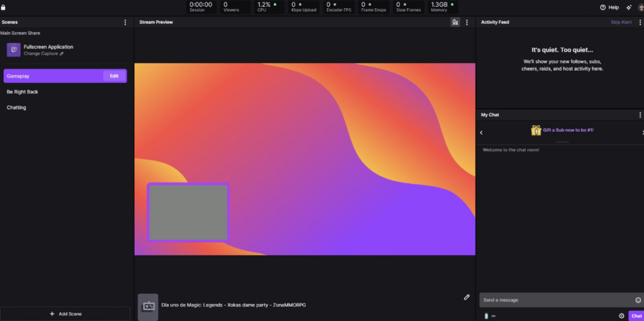Select the Gameplay scene
644x321 pixels.
click(65, 76)
